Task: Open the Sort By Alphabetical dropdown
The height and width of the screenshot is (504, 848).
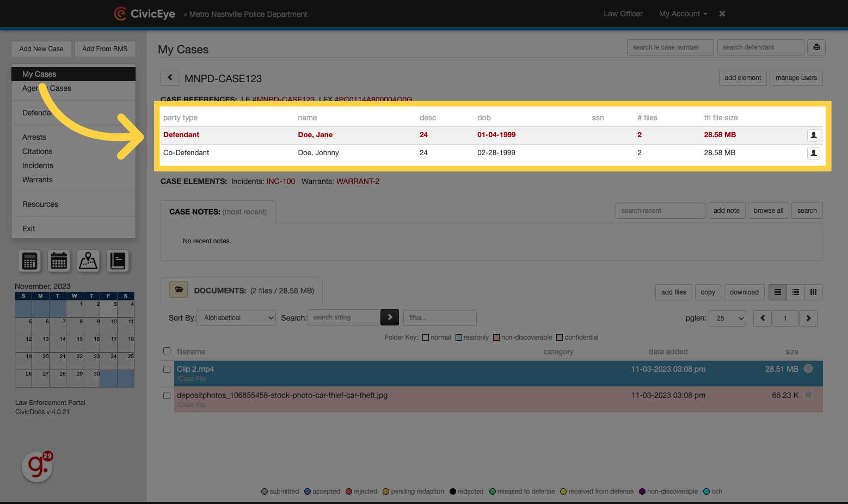Action: coord(237,318)
